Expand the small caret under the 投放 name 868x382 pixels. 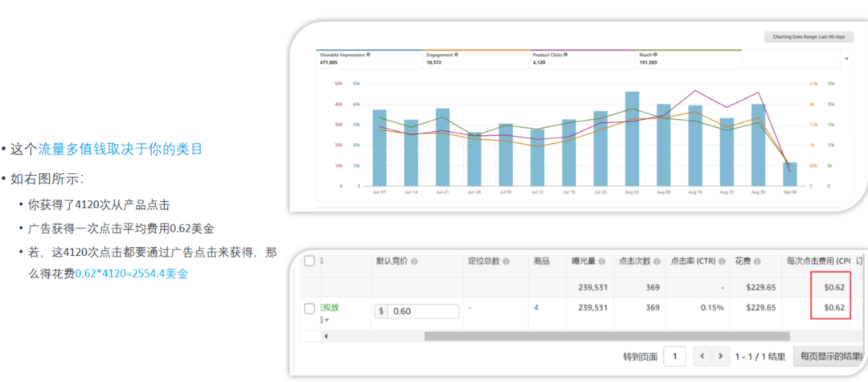click(x=325, y=320)
